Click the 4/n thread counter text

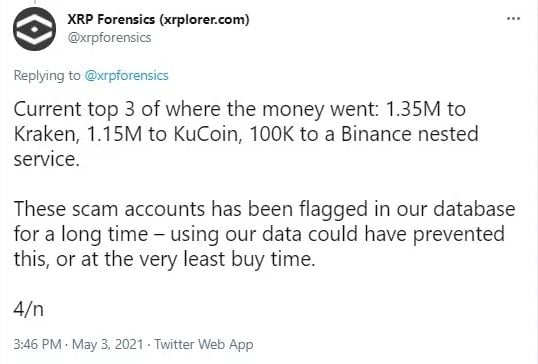(x=28, y=309)
